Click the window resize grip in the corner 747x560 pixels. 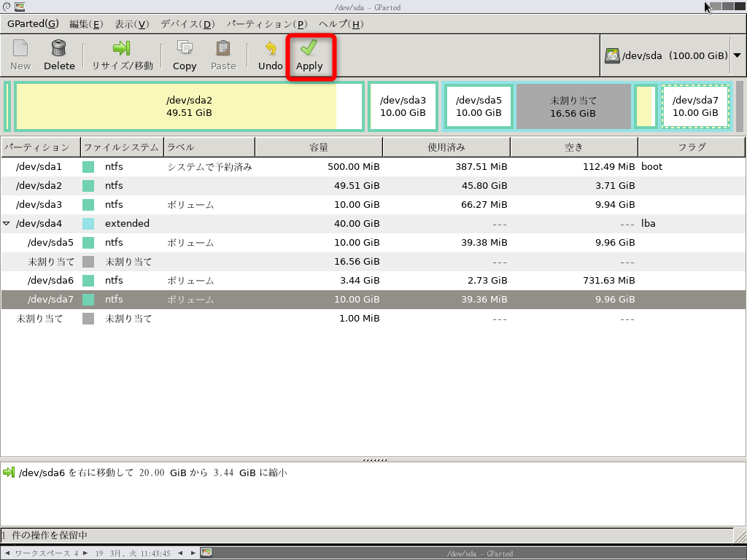click(740, 536)
